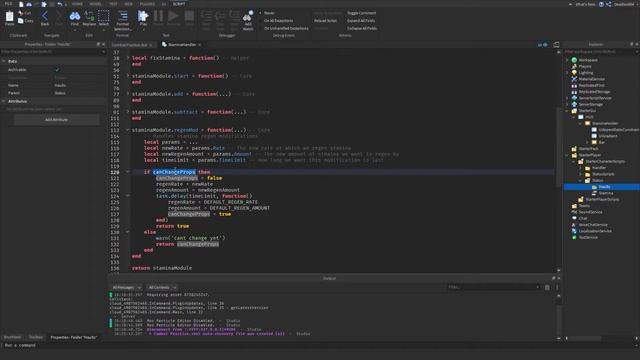Switch to the Toolbox tab at bottom left

[x=36, y=337]
